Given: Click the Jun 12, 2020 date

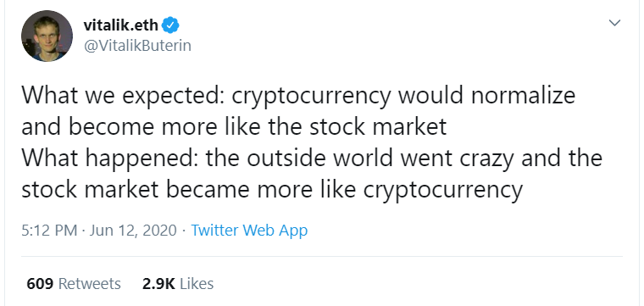Looking at the screenshot, I should pyautogui.click(x=133, y=231).
